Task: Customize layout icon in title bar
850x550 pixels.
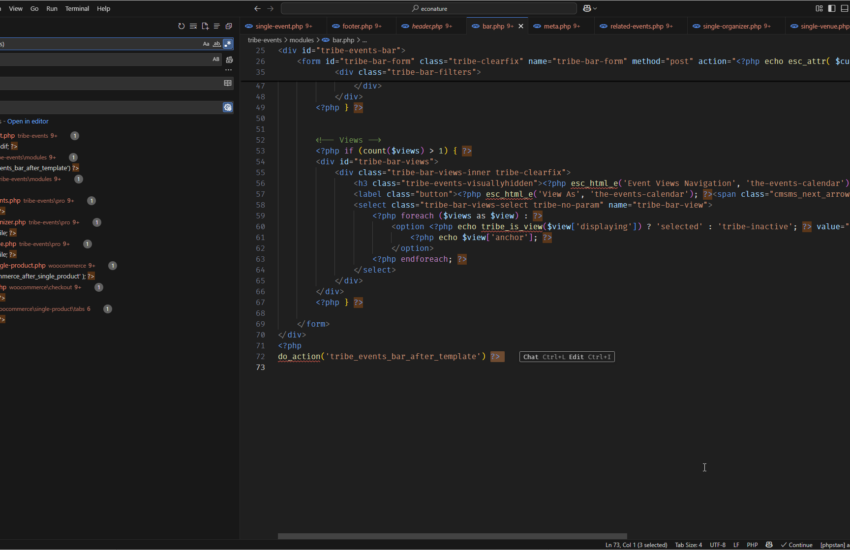Action: (x=819, y=9)
